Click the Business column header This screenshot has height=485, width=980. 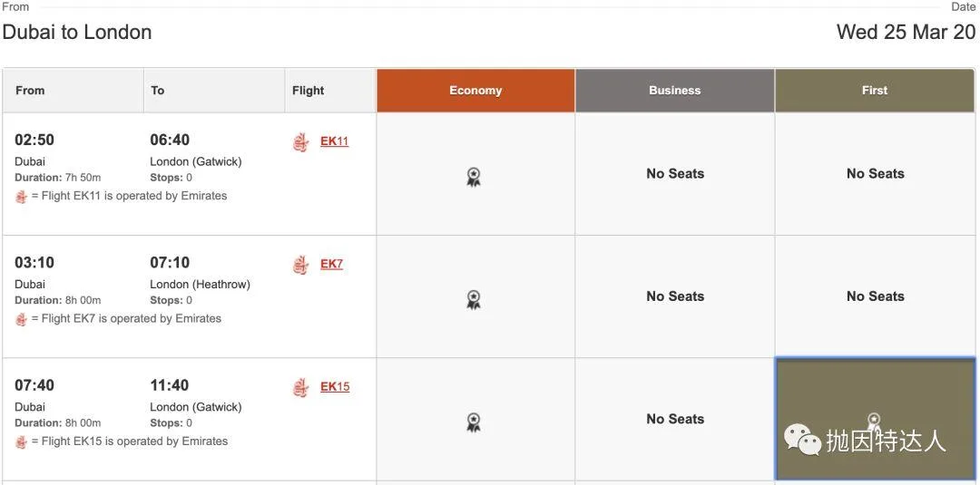(x=675, y=91)
